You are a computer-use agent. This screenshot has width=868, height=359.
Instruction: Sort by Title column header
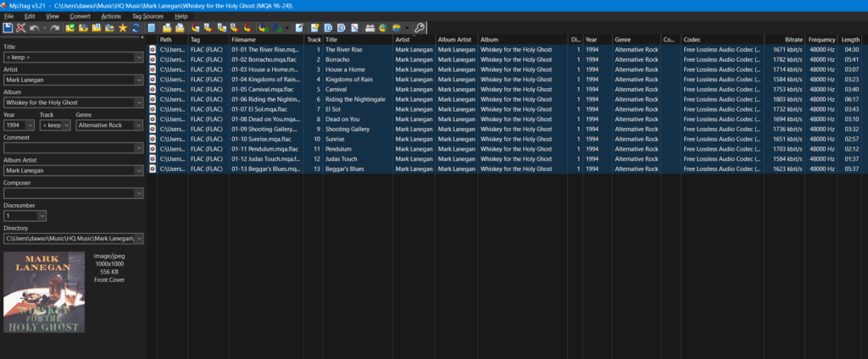click(x=359, y=40)
